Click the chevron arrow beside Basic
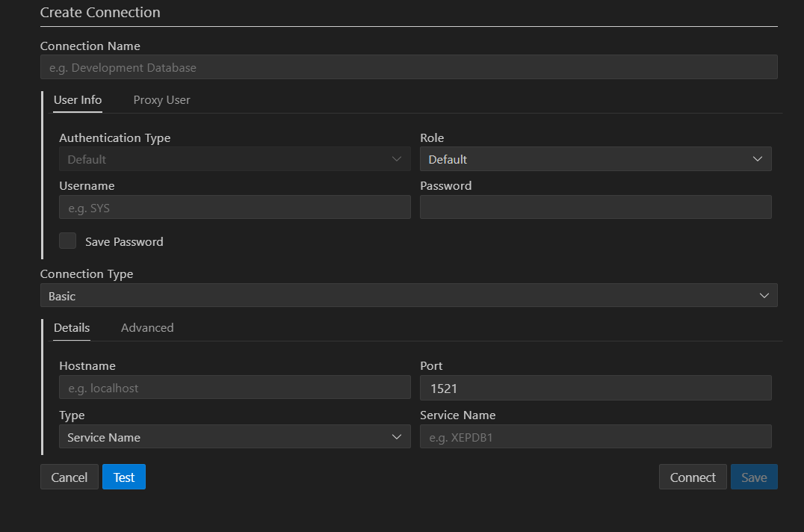This screenshot has width=804, height=532. pyautogui.click(x=764, y=296)
